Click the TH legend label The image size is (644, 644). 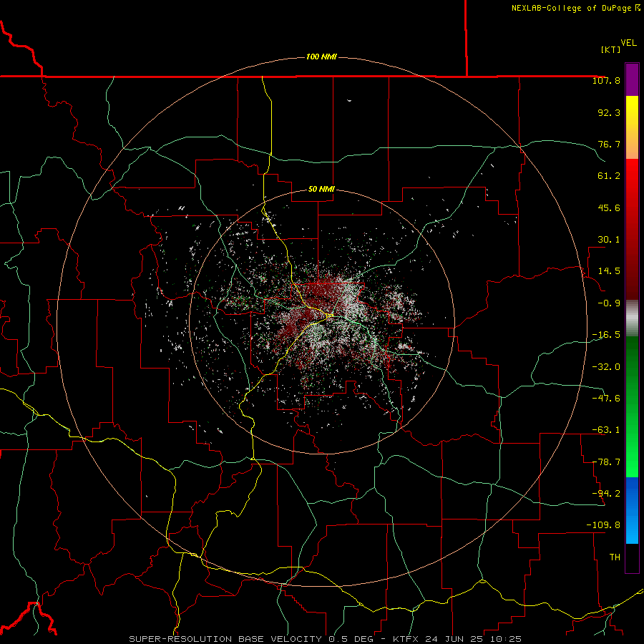(615, 557)
